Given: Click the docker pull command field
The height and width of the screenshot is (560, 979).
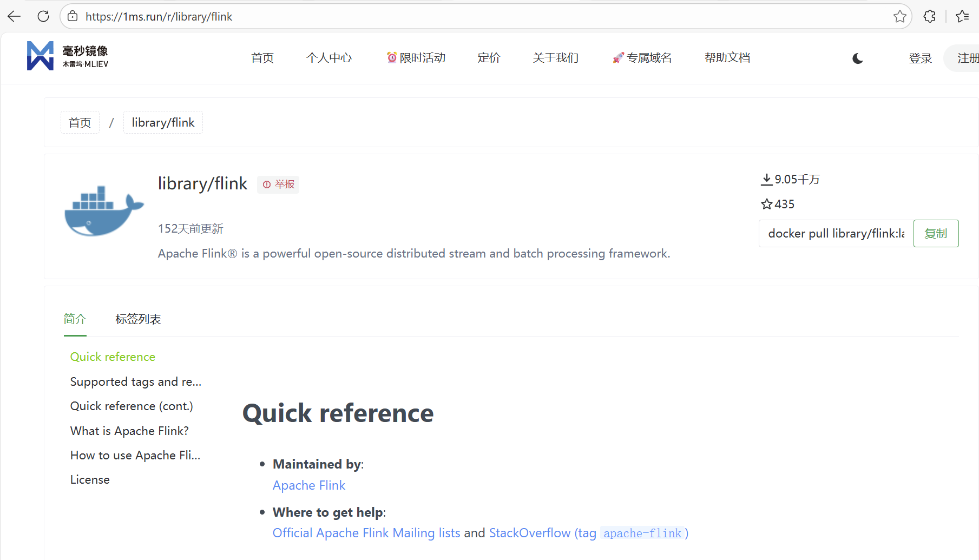Looking at the screenshot, I should [836, 233].
